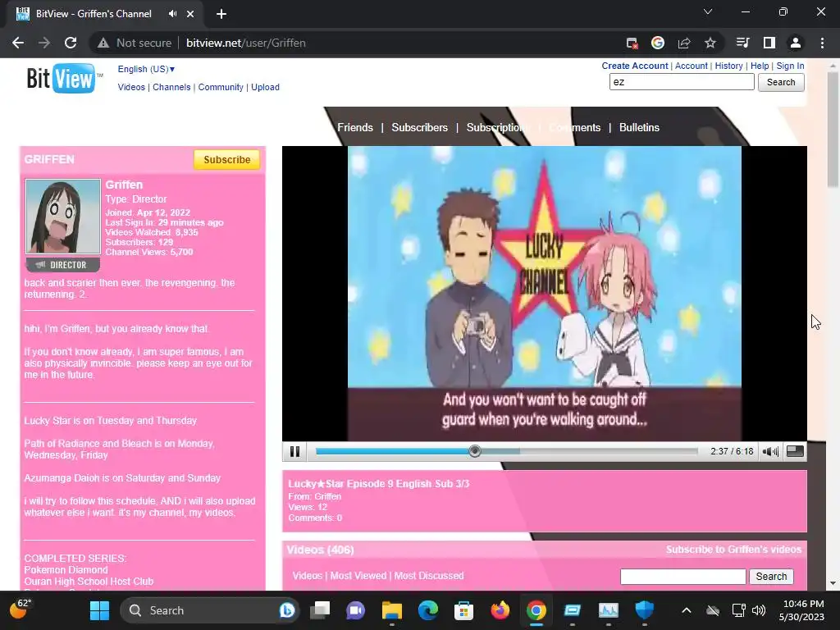Mute tab with the speaker icon
The image size is (840, 630).
click(x=172, y=14)
